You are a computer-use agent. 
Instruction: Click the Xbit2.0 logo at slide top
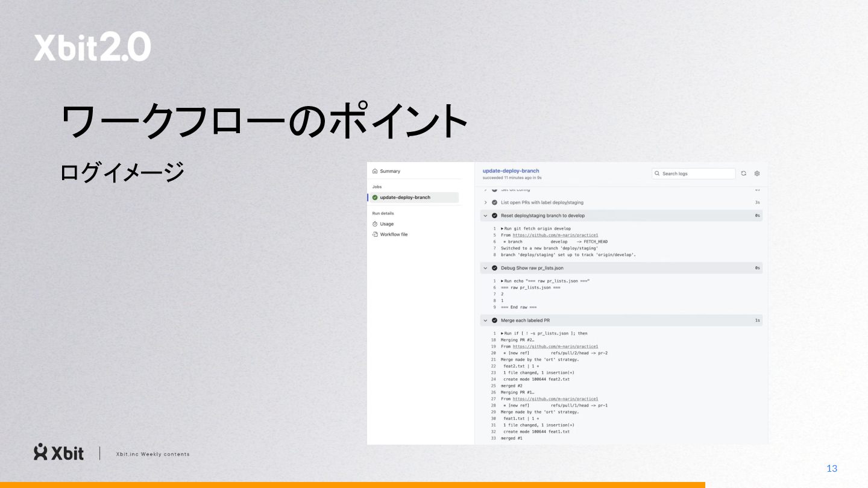(x=92, y=48)
